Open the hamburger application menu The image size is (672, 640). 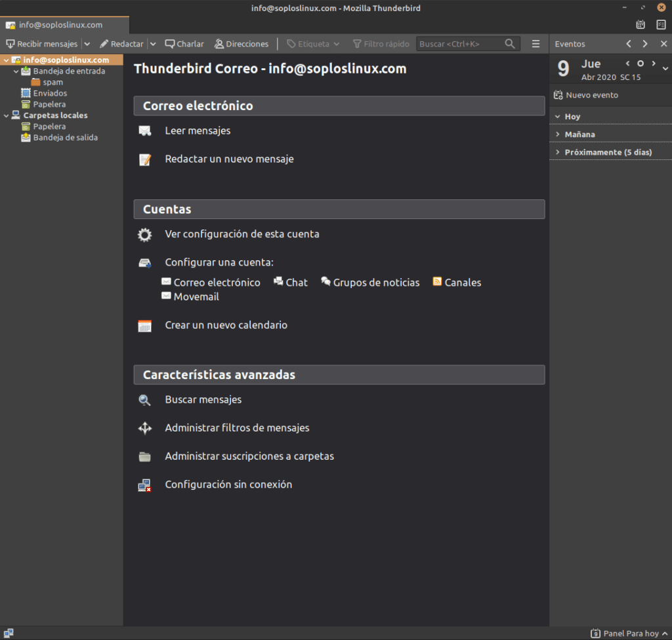[x=535, y=44]
